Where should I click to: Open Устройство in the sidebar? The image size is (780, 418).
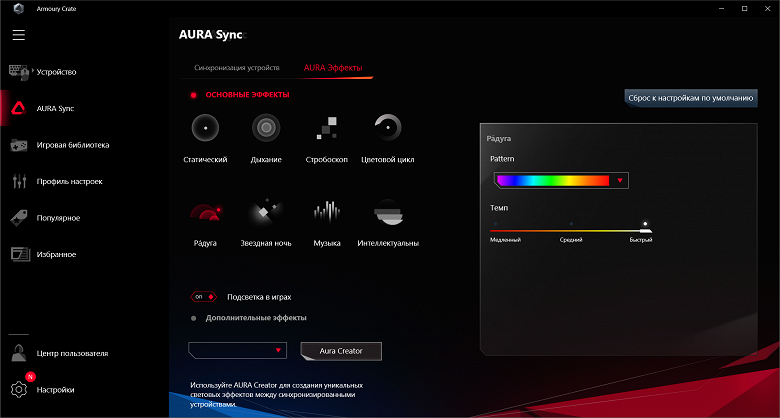56,72
